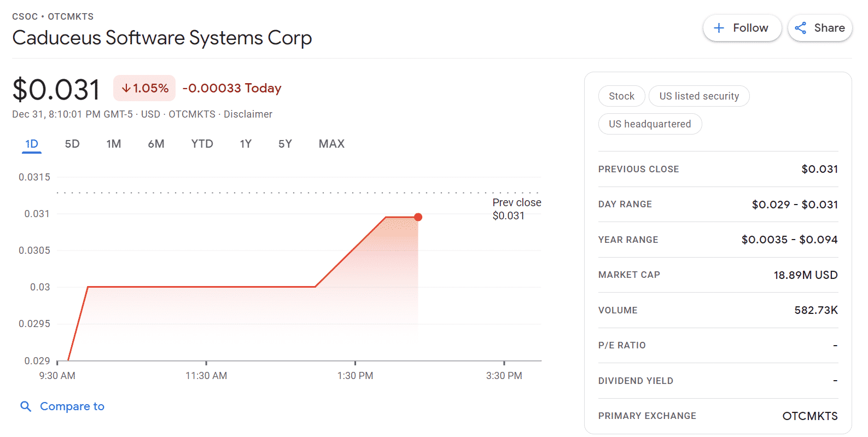Click the Disclaimer link
Image resolution: width=868 pixels, height=437 pixels.
248,114
